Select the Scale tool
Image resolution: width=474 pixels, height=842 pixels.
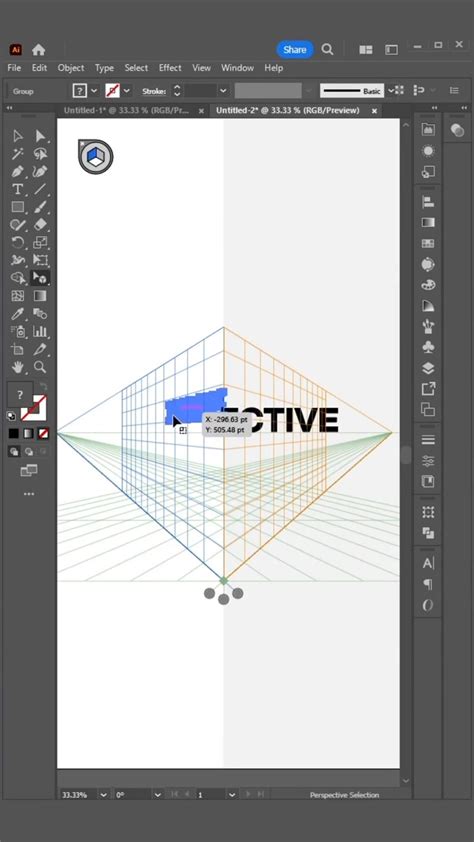coord(40,243)
